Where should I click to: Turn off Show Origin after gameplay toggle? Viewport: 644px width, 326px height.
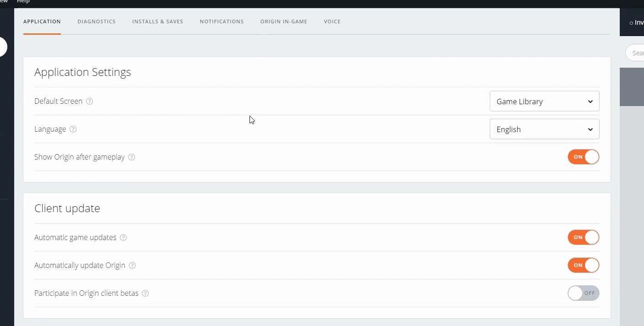pos(584,157)
